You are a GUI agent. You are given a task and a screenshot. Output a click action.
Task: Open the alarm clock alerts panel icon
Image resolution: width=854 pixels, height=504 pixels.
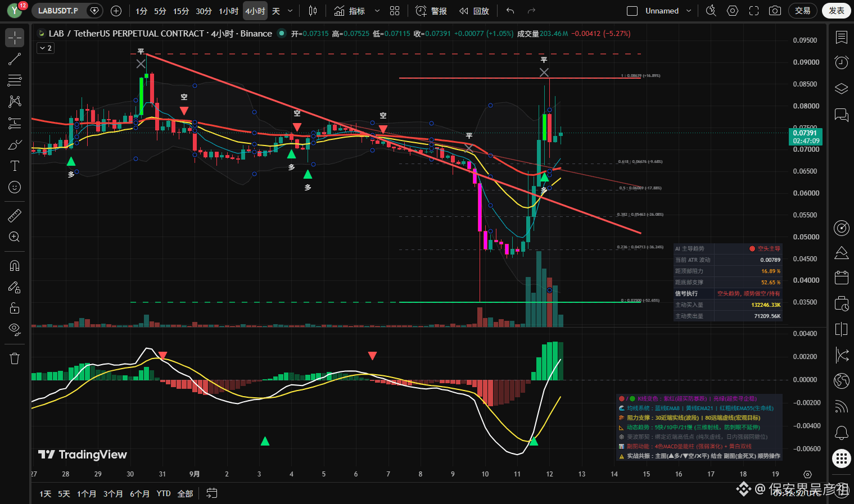click(x=842, y=62)
